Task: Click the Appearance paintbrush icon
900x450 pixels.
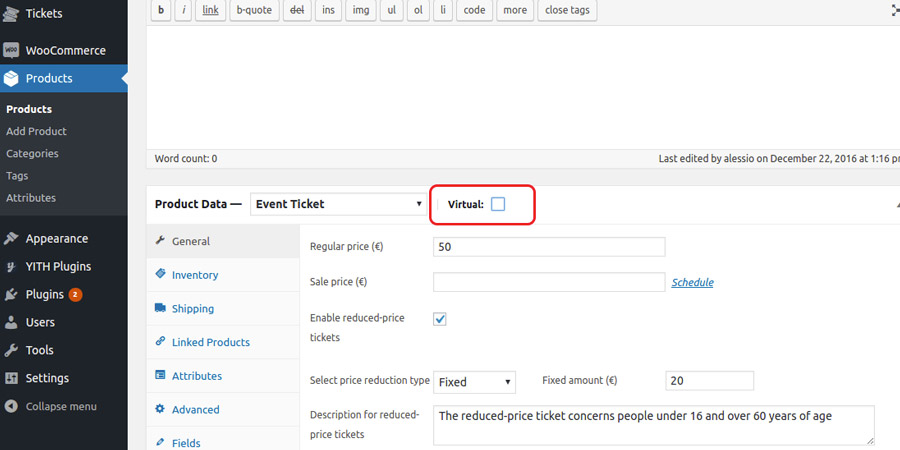Action: 11,239
